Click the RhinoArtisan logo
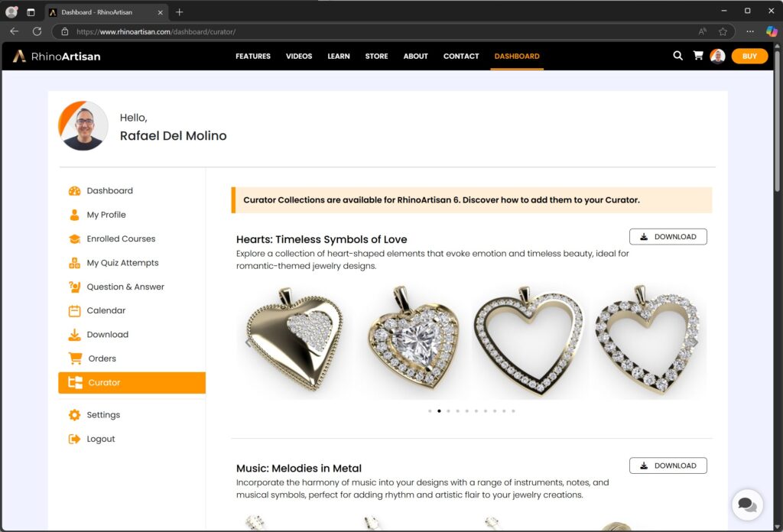Viewport: 783px width, 532px height. pos(57,57)
